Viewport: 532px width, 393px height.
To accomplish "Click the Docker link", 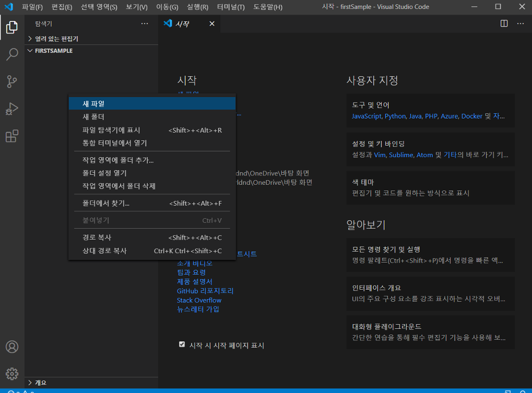I will click(x=471, y=116).
